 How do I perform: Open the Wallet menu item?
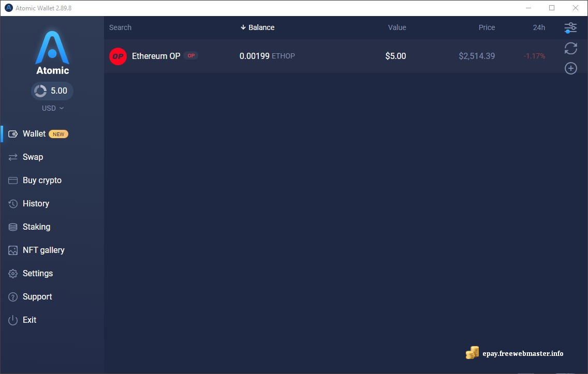click(x=34, y=134)
